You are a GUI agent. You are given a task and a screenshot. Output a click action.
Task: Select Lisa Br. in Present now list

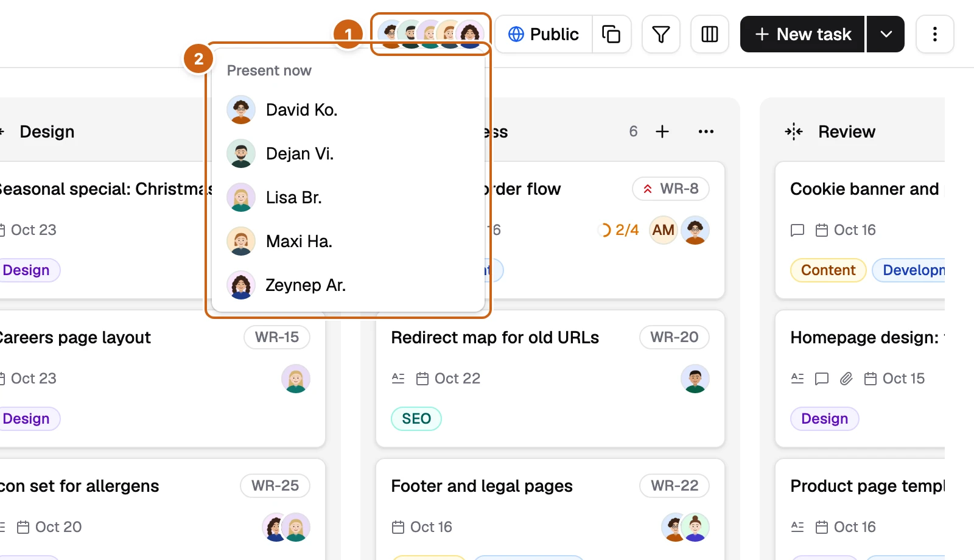click(348, 197)
